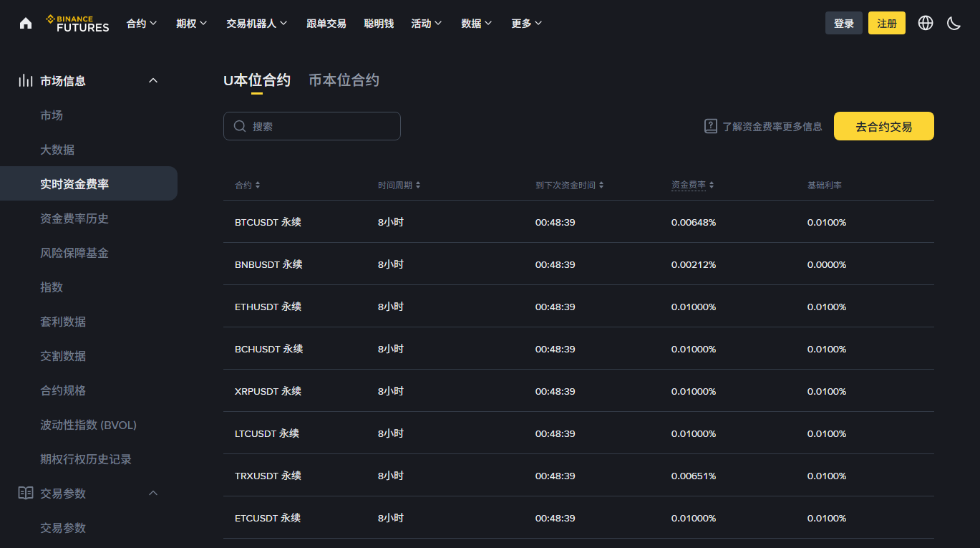Open the 活动 dropdown
The image size is (980, 548).
427,24
